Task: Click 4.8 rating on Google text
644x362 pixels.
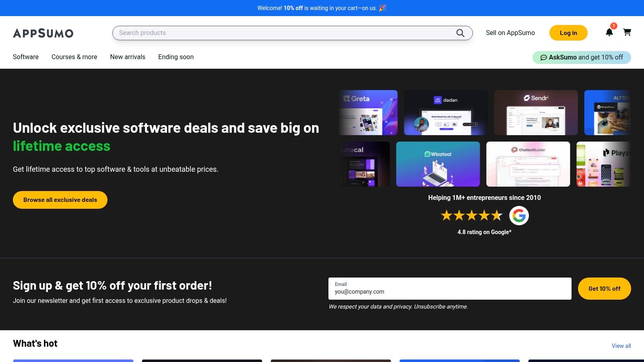Action: click(484, 232)
